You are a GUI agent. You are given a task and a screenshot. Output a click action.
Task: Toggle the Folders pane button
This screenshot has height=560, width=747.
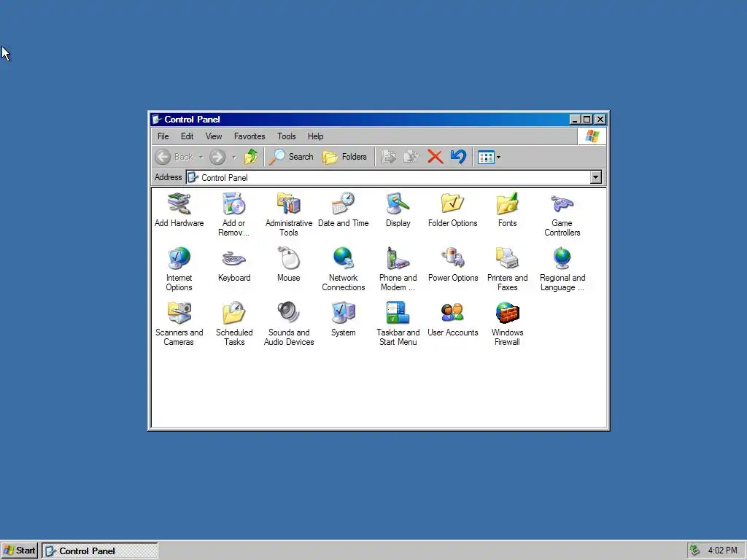tap(344, 157)
